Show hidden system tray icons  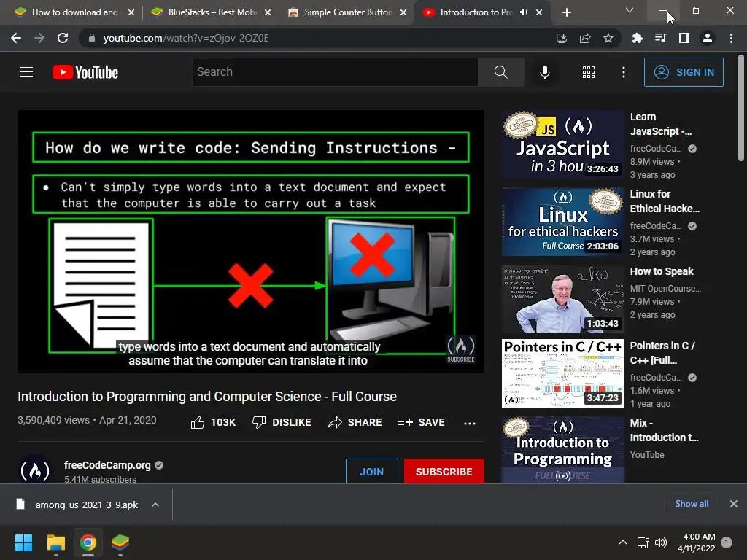(623, 542)
